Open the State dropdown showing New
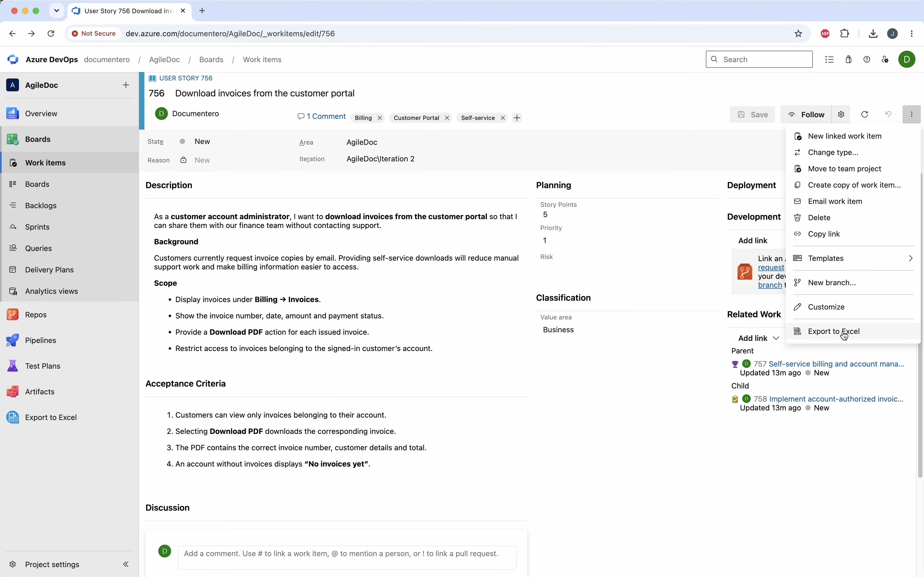The height and width of the screenshot is (577, 924). (x=202, y=142)
